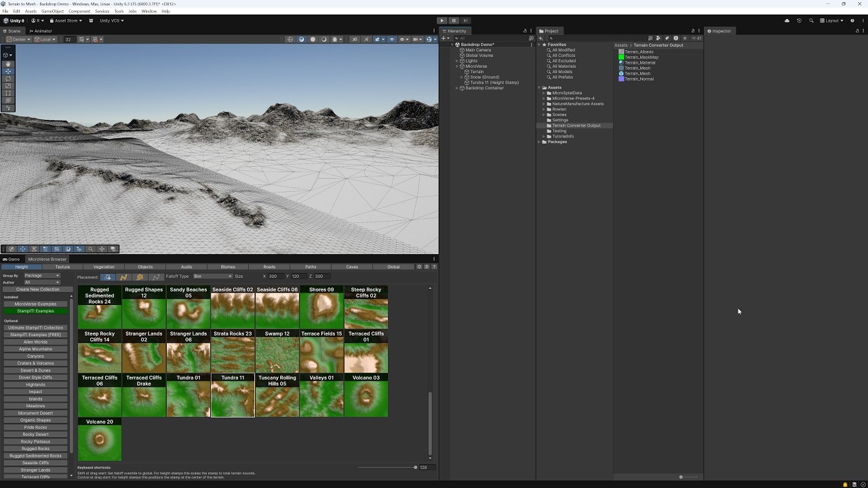
Task: Select the Texture category tab
Action: tap(62, 267)
